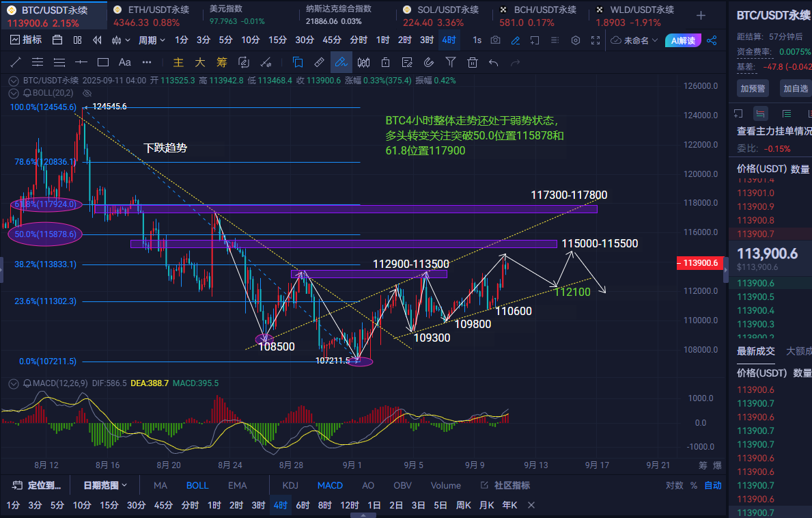Screen dimensions: 812x518
Task: Click the camera screenshot icon
Action: click(496, 40)
